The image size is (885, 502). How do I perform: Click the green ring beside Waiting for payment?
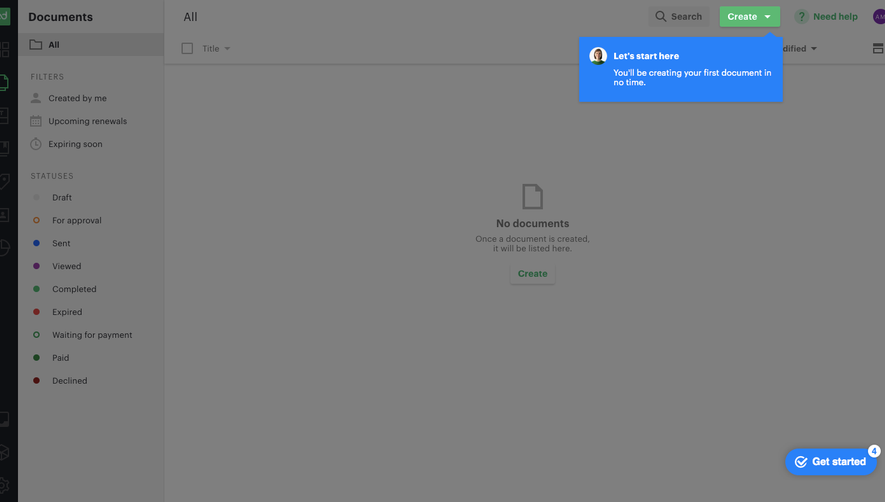36,335
